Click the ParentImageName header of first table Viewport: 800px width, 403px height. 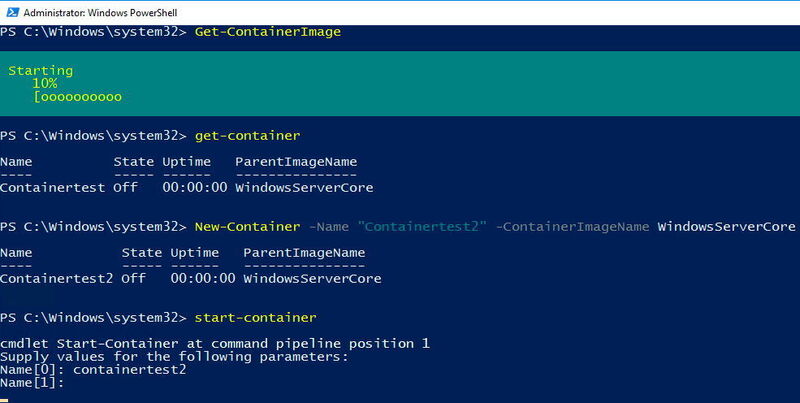point(296,161)
